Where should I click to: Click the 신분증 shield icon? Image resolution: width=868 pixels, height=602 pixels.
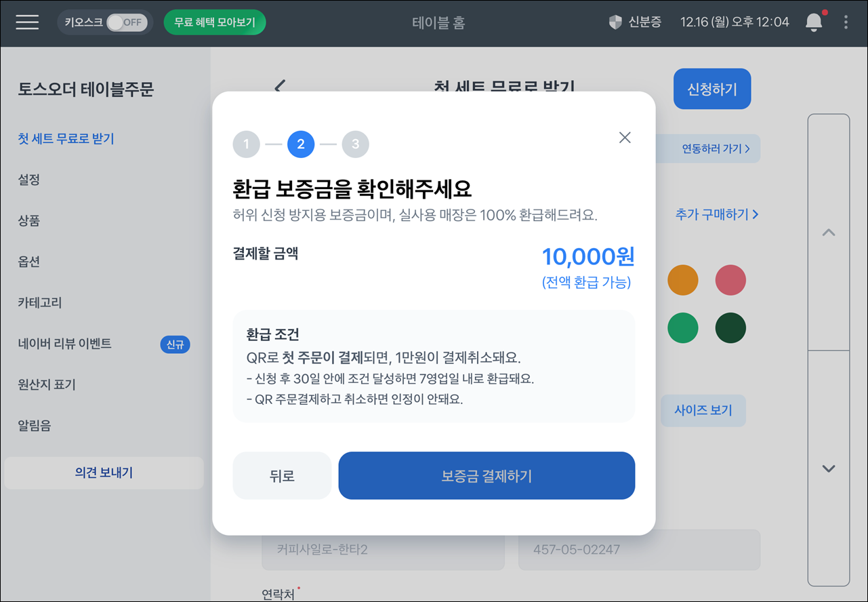tap(615, 22)
